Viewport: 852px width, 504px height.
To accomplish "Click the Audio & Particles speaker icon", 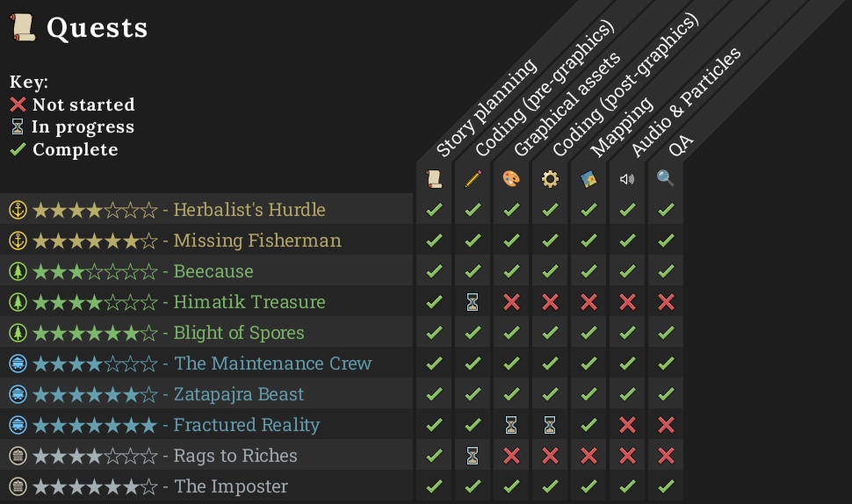I will click(x=627, y=179).
